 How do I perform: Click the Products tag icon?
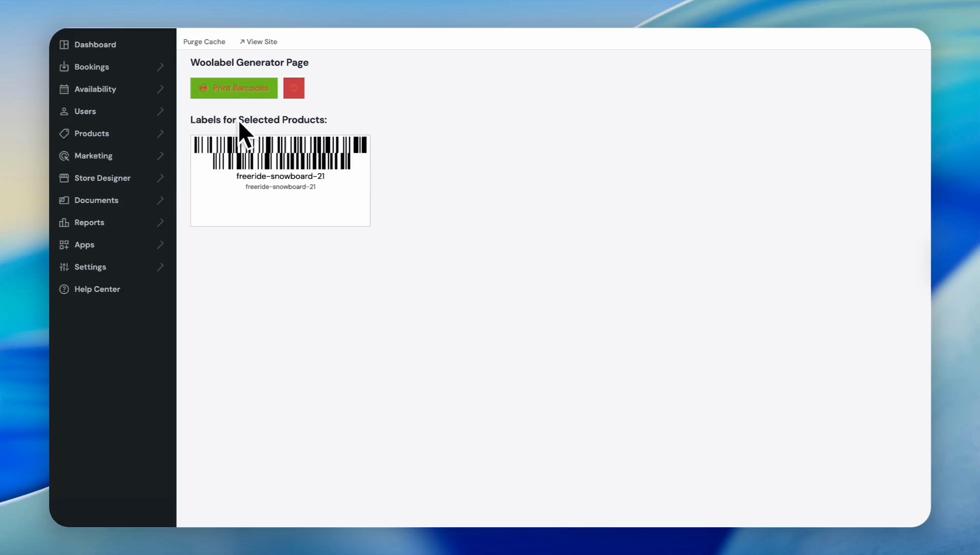pyautogui.click(x=64, y=134)
